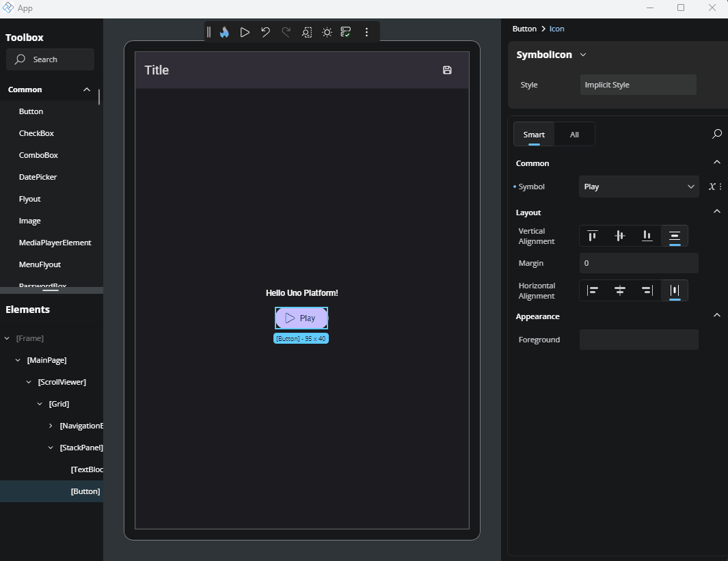This screenshot has height=561, width=728.
Task: Click the Icon breadcrumb next to Button
Action: [x=556, y=29]
